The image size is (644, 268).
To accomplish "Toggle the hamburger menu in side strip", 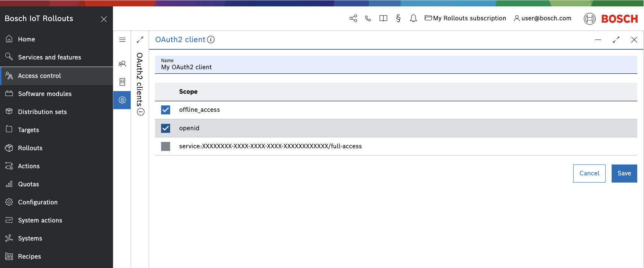I will [122, 40].
